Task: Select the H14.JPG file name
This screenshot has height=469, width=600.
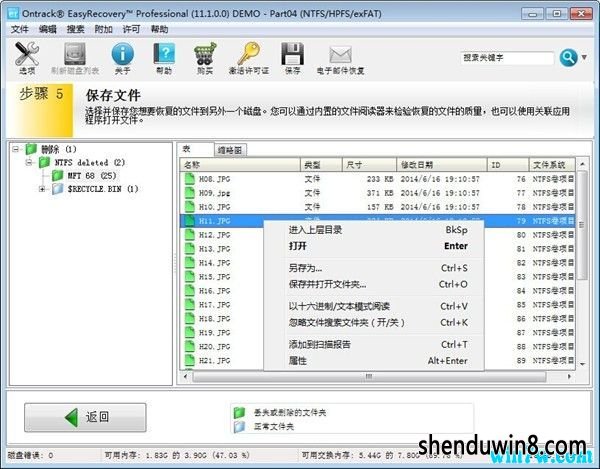Action: [x=214, y=263]
